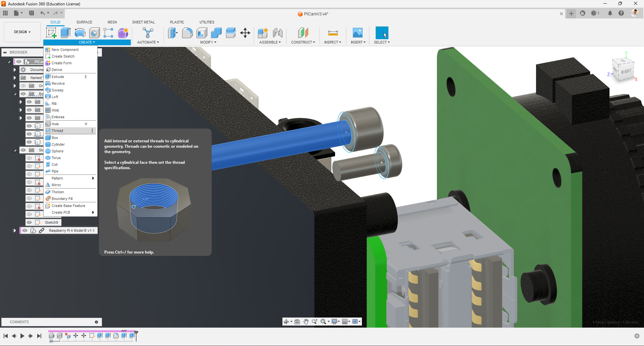The height and width of the screenshot is (346, 644).
Task: Click the three-dot options beside Thread
Action: pyautogui.click(x=92, y=131)
